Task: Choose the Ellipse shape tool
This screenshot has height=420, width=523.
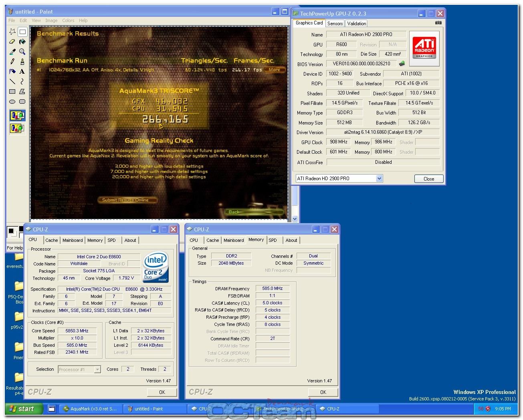Action: pos(12,102)
